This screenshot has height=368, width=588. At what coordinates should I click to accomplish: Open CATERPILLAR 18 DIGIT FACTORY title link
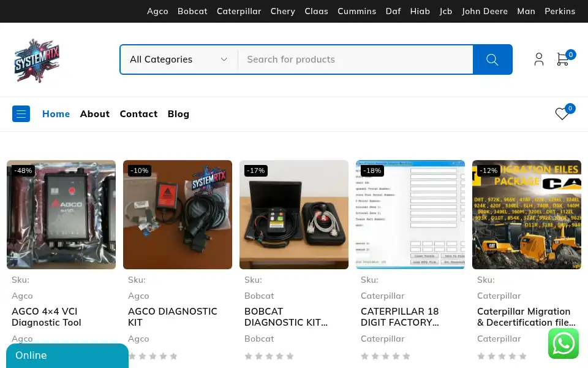click(x=400, y=317)
